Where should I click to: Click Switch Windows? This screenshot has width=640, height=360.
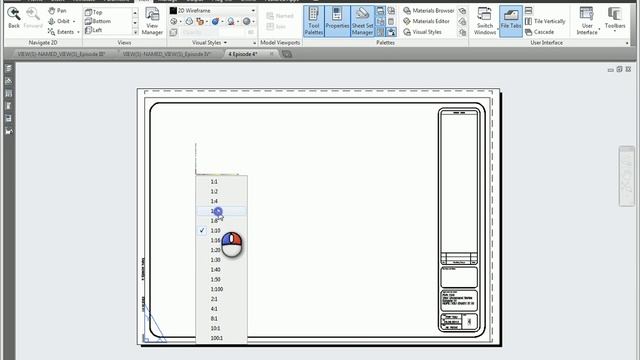(485, 21)
